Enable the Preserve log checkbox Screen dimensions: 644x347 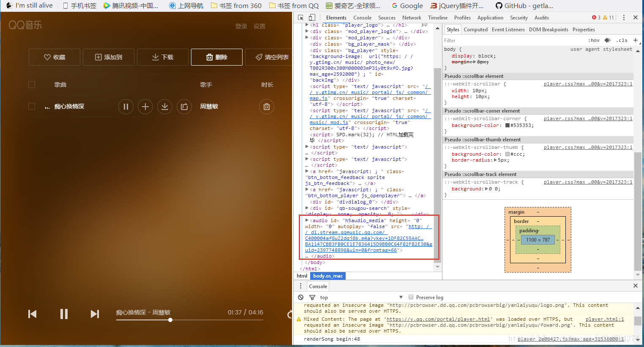[x=411, y=297]
